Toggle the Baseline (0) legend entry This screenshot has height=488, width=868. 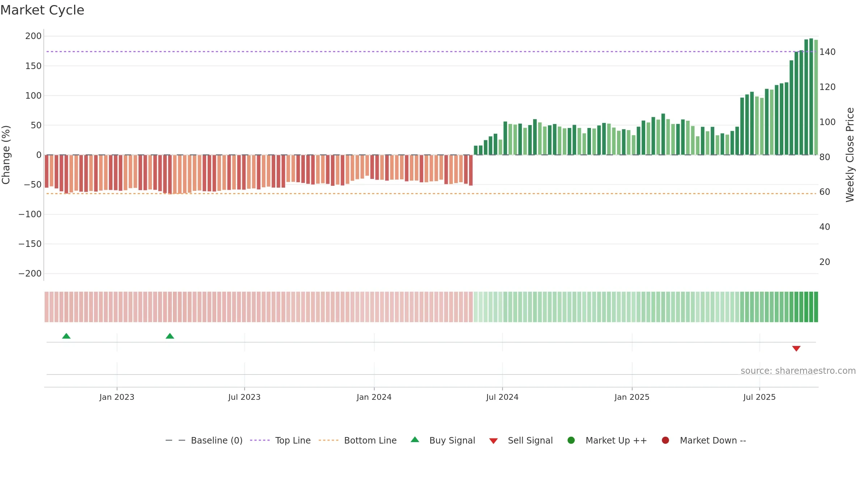[x=204, y=441]
